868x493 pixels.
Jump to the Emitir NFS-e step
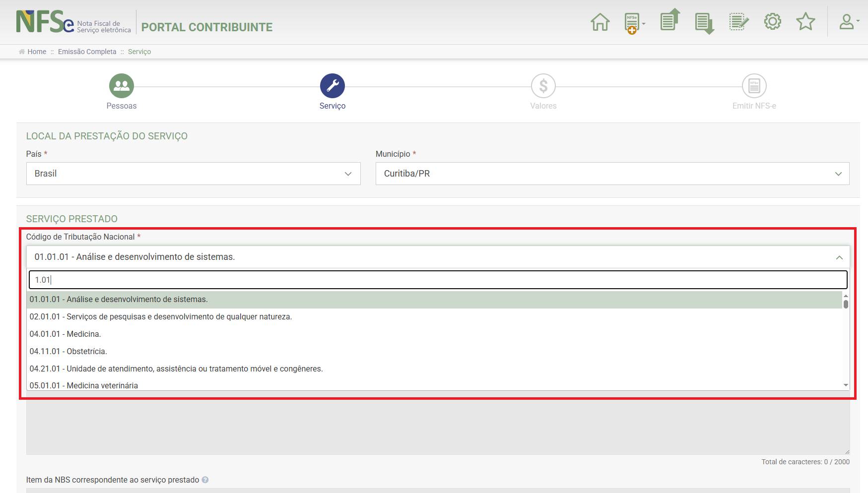tap(754, 86)
